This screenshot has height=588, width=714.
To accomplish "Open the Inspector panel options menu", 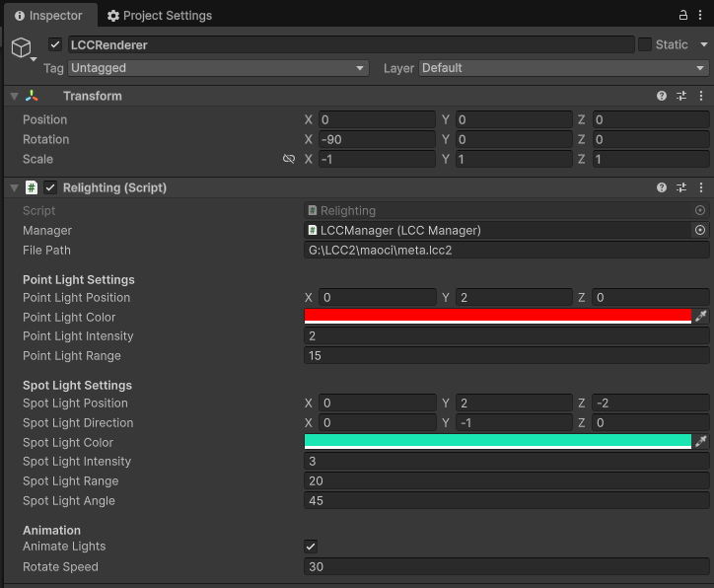I will pyautogui.click(x=700, y=15).
